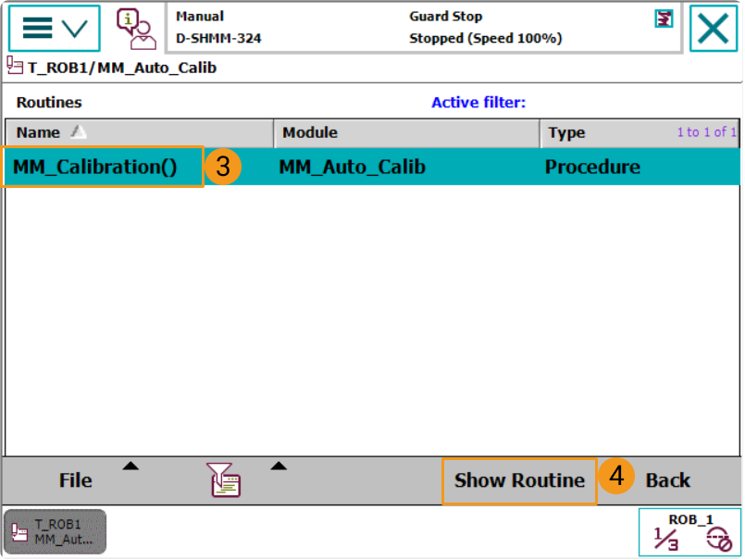This screenshot has width=745, height=560.
Task: Click the MM_Auto_Calib module cell
Action: point(352,167)
